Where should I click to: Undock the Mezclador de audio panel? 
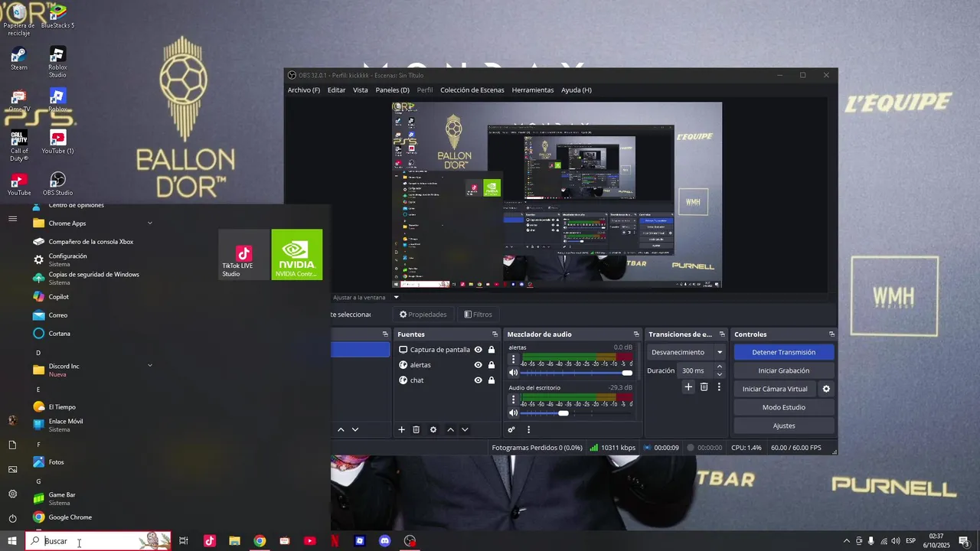(636, 334)
